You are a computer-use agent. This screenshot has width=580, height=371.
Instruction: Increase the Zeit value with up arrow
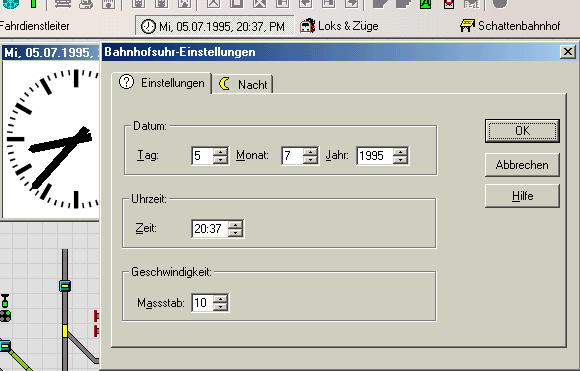point(235,225)
